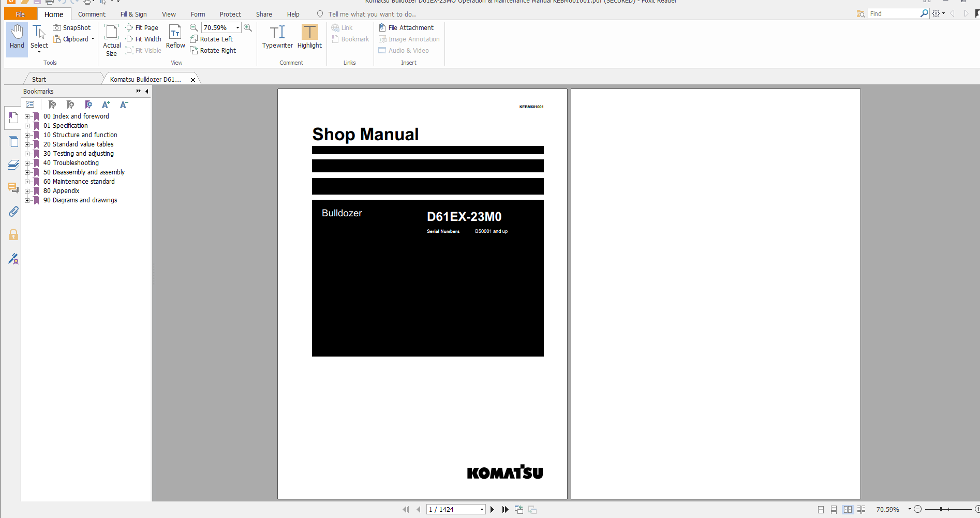Image resolution: width=980 pixels, height=518 pixels.
Task: Open the ribbon zoom percentage dropdown
Action: [237, 28]
